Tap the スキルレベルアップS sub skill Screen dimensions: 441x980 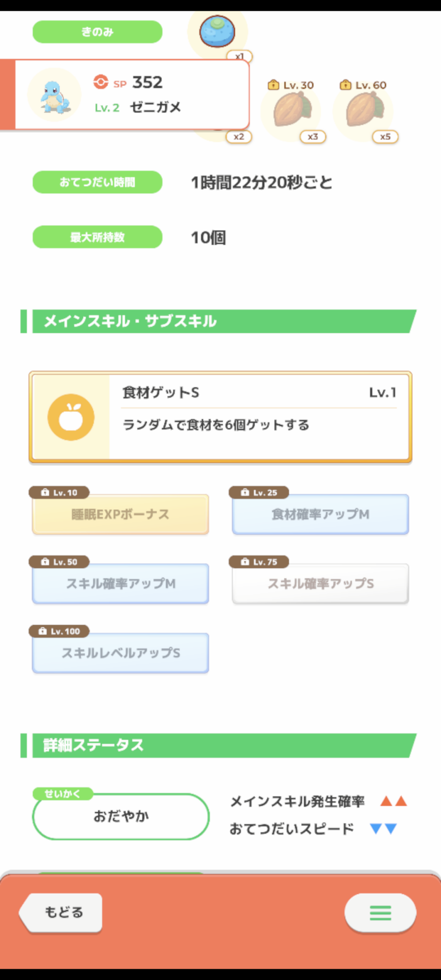[x=121, y=653]
